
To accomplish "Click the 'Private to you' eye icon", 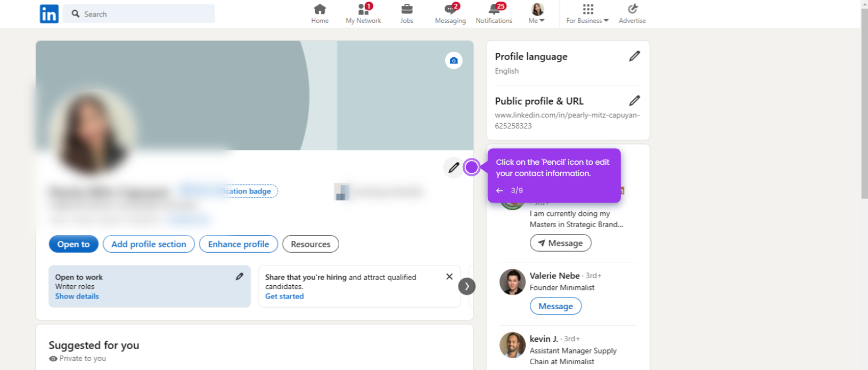I will tap(53, 359).
